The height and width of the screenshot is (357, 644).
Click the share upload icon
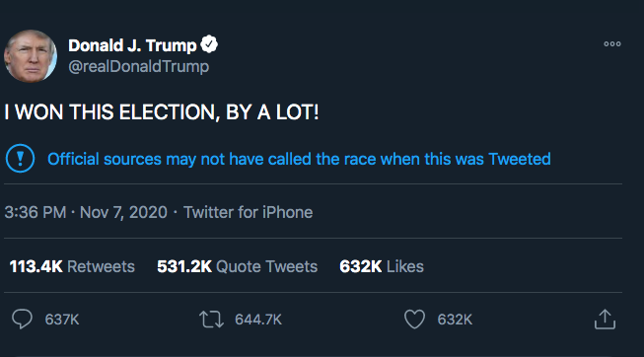[605, 320]
